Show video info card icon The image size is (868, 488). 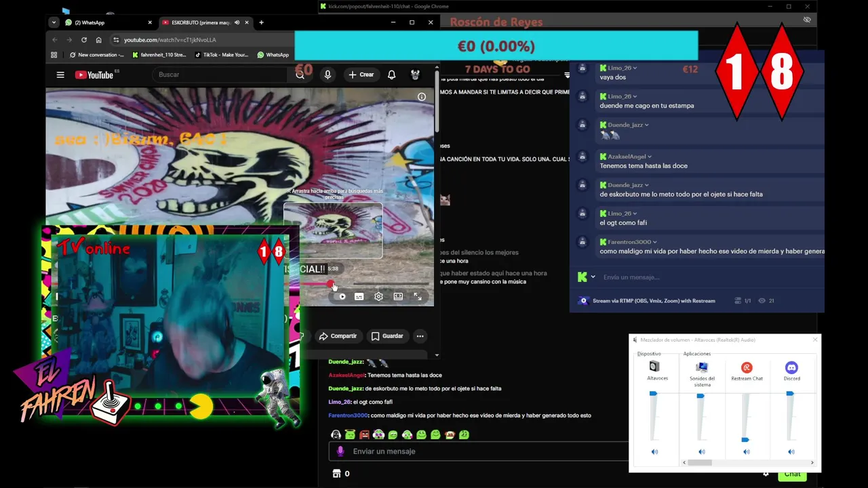(x=422, y=97)
